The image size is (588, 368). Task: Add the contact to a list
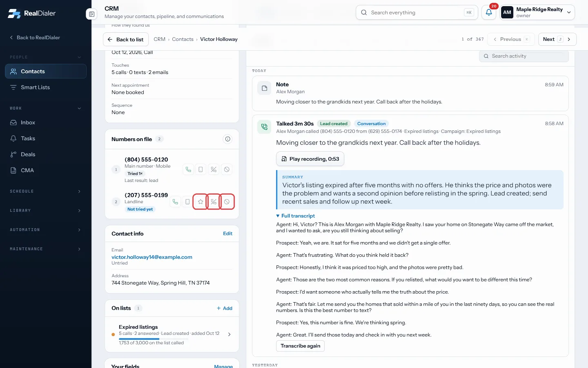[x=225, y=308]
